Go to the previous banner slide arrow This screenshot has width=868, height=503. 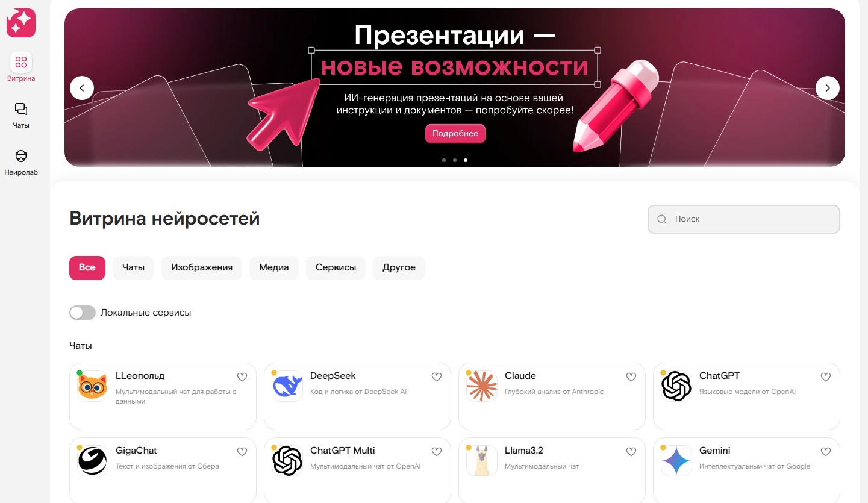pyautogui.click(x=82, y=88)
